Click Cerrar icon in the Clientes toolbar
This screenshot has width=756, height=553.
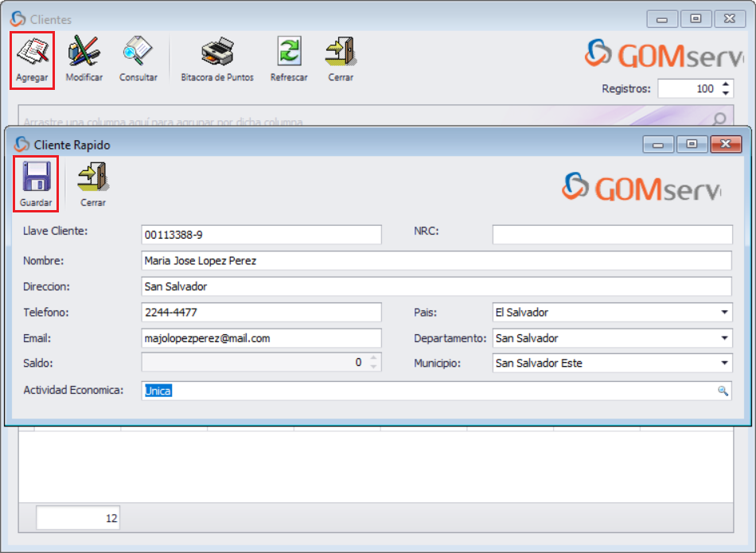point(340,56)
